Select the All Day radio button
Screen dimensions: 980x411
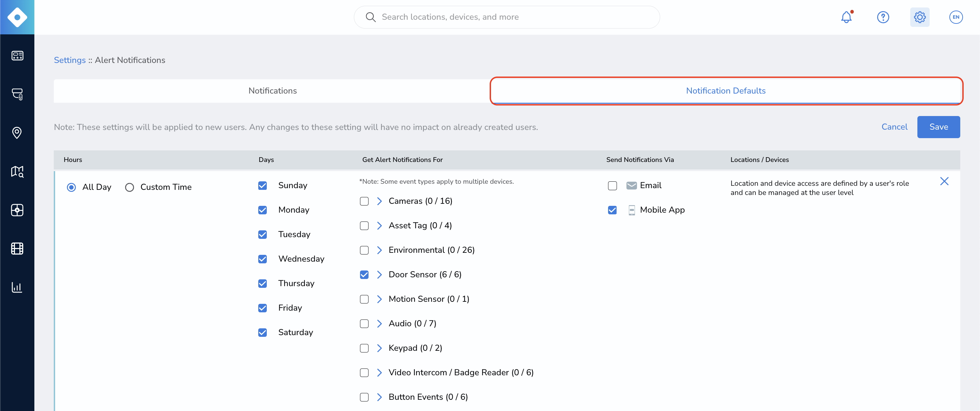(71, 187)
